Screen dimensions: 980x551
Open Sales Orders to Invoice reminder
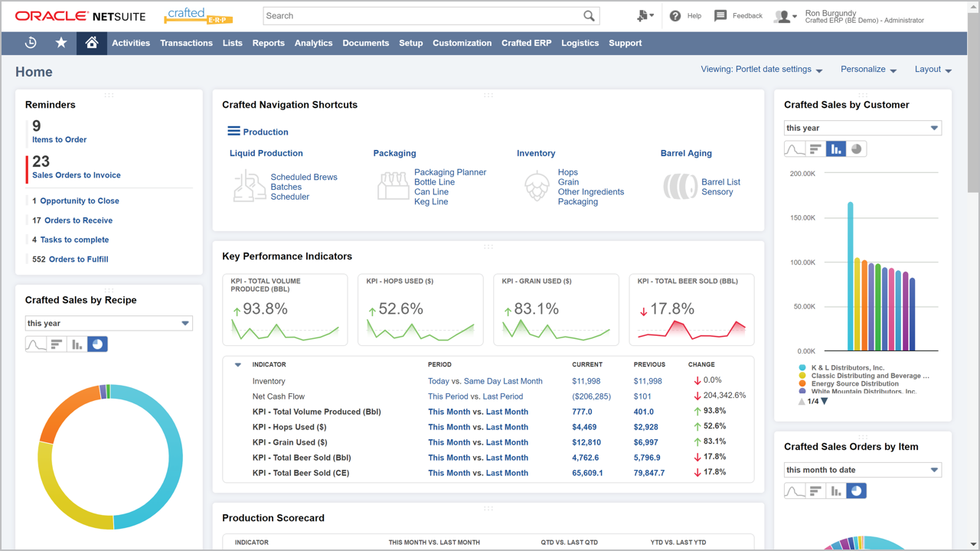point(76,175)
